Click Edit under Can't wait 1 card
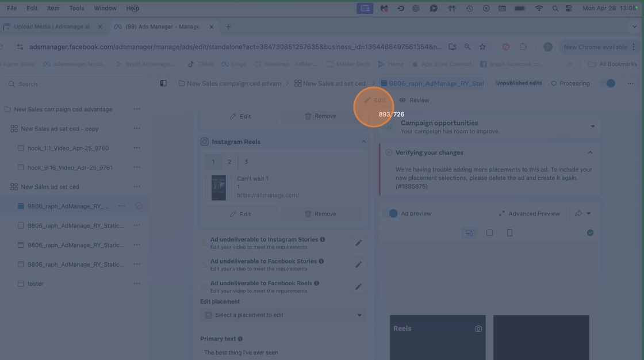644x360 pixels. 241,214
